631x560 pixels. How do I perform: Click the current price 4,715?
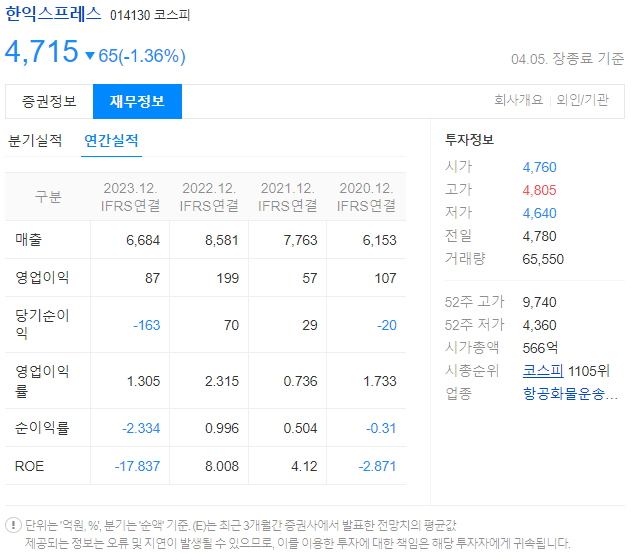point(41,51)
